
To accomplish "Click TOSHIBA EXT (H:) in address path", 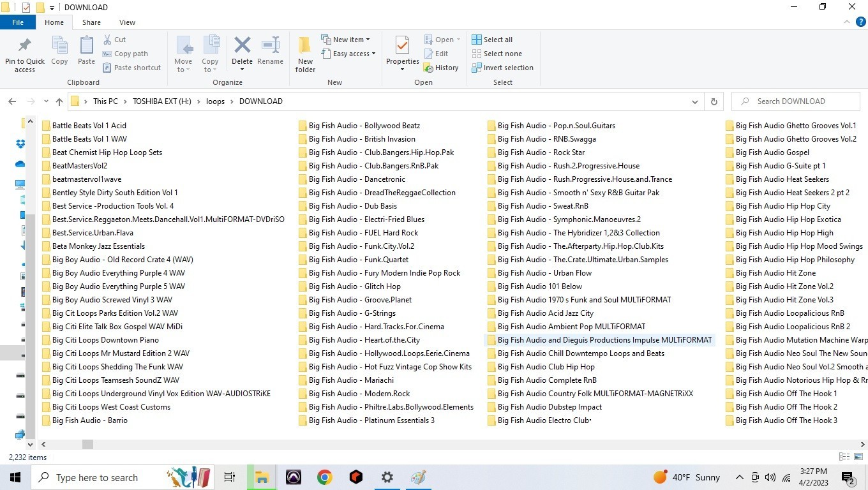I will (162, 101).
